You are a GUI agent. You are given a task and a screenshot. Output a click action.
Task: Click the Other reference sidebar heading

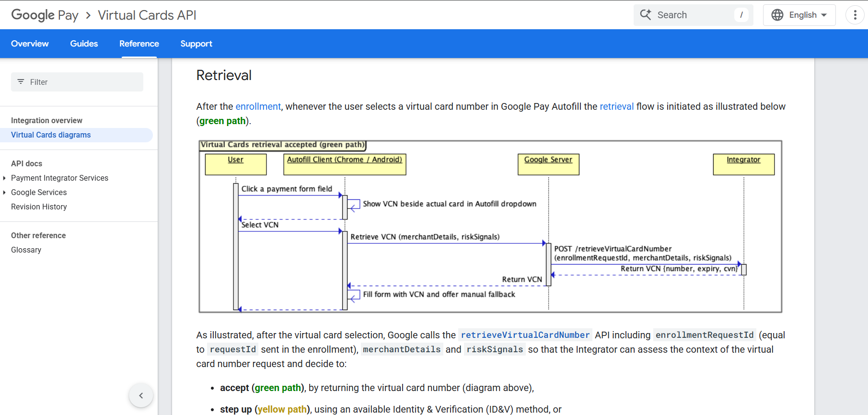[38, 235]
